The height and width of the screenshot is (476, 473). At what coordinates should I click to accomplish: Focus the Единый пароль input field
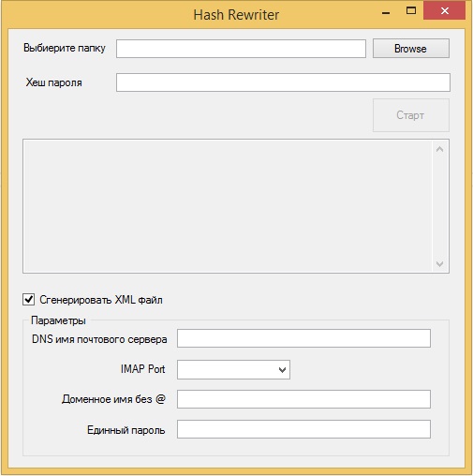coord(303,429)
